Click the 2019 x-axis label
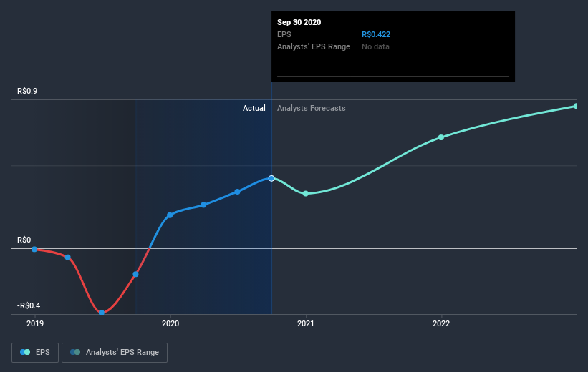 35,323
